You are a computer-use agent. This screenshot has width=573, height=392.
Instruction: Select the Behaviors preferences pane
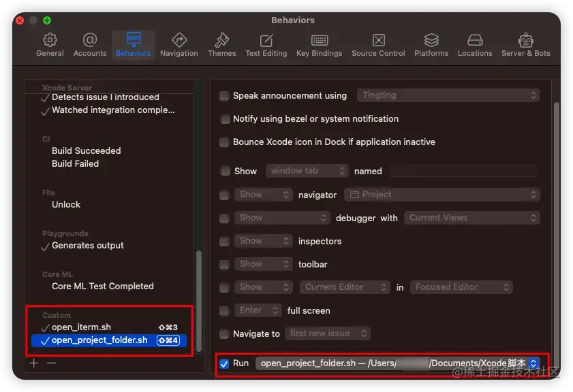pyautogui.click(x=134, y=46)
